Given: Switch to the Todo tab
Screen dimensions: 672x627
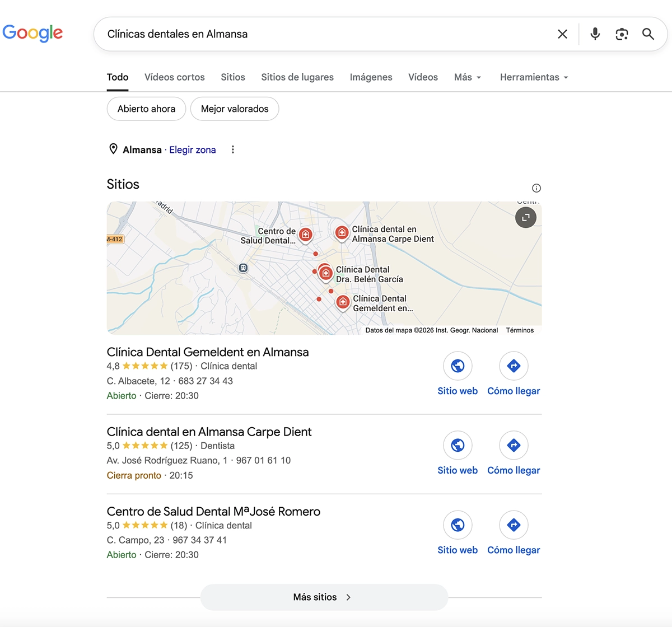Looking at the screenshot, I should point(118,77).
